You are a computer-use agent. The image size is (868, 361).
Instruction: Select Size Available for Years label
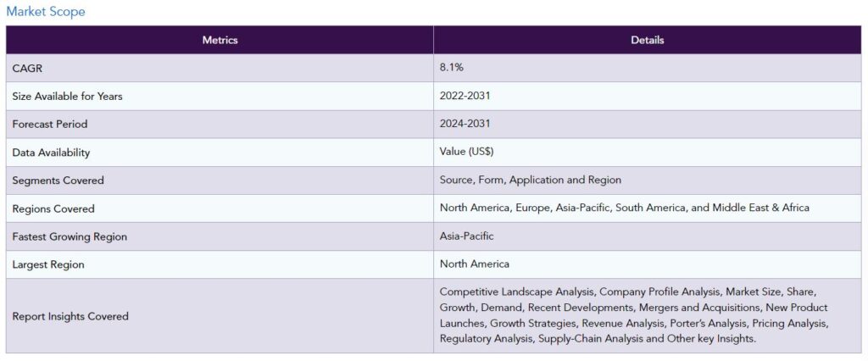pos(68,97)
